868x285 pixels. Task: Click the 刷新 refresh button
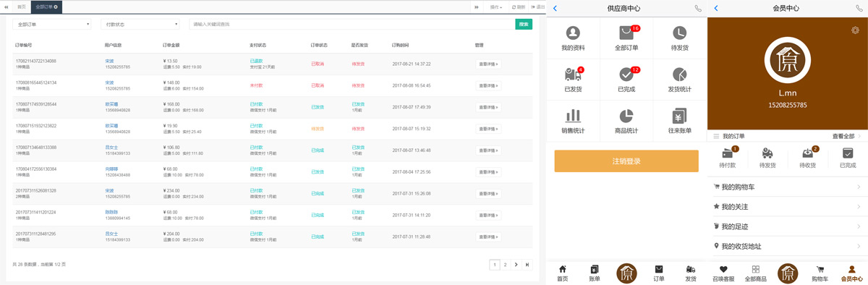(x=519, y=7)
